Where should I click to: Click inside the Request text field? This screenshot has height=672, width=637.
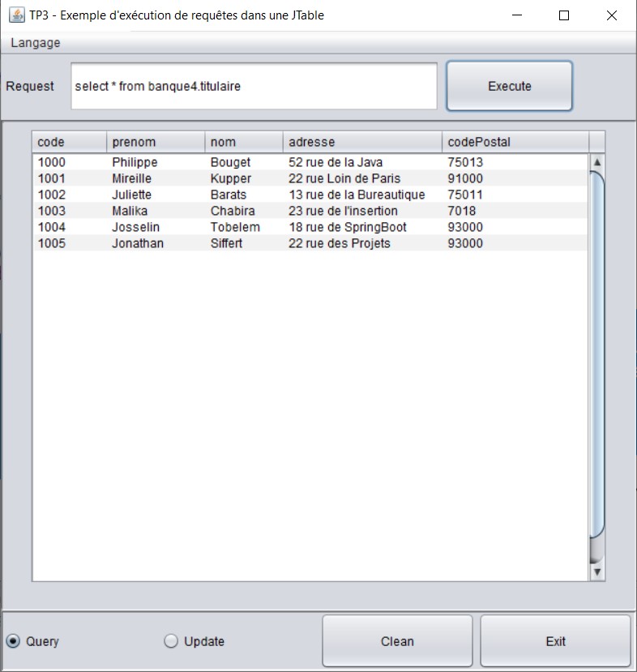[x=254, y=86]
